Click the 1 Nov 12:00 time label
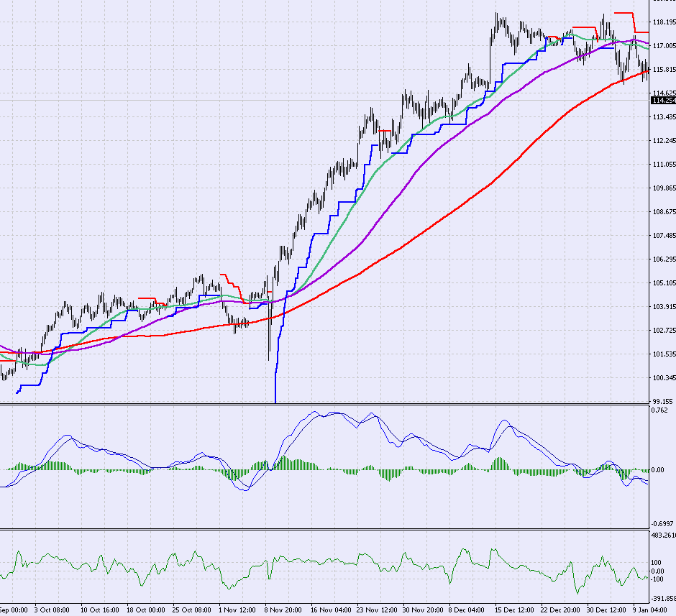Image resolution: width=676 pixels, height=616 pixels. [x=237, y=609]
